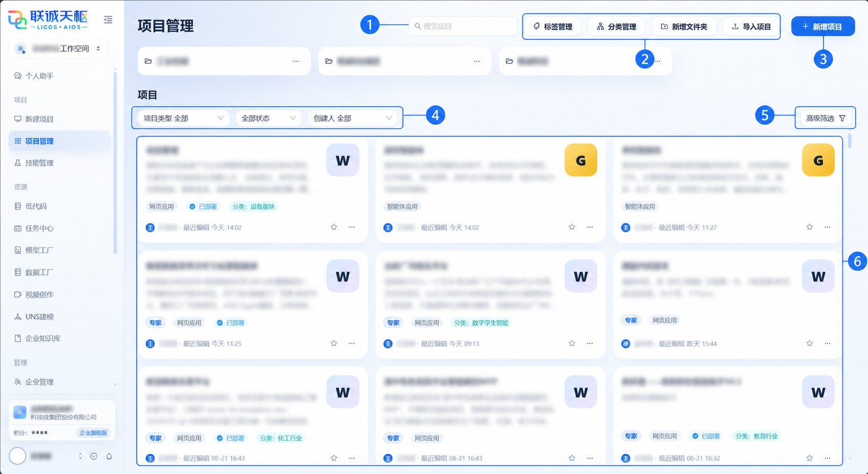Expand the 项目类型 filter dropdown

[183, 118]
